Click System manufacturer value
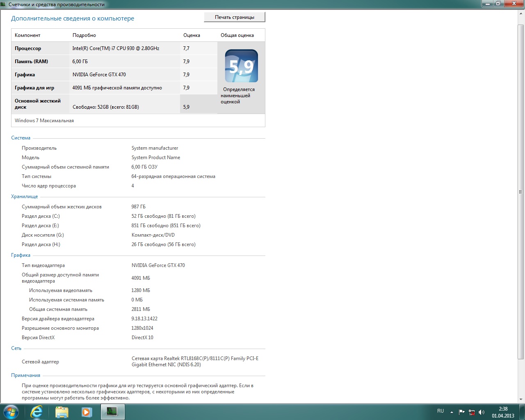 pyautogui.click(x=155, y=148)
